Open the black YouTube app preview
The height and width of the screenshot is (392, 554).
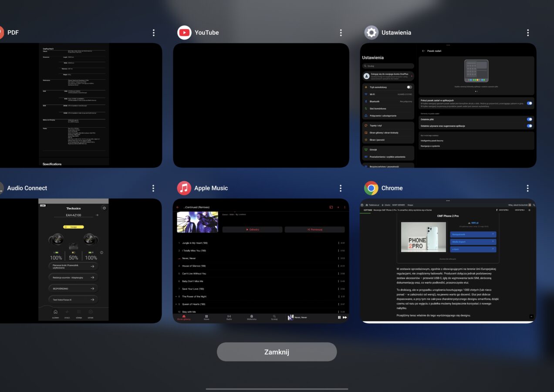point(261,105)
